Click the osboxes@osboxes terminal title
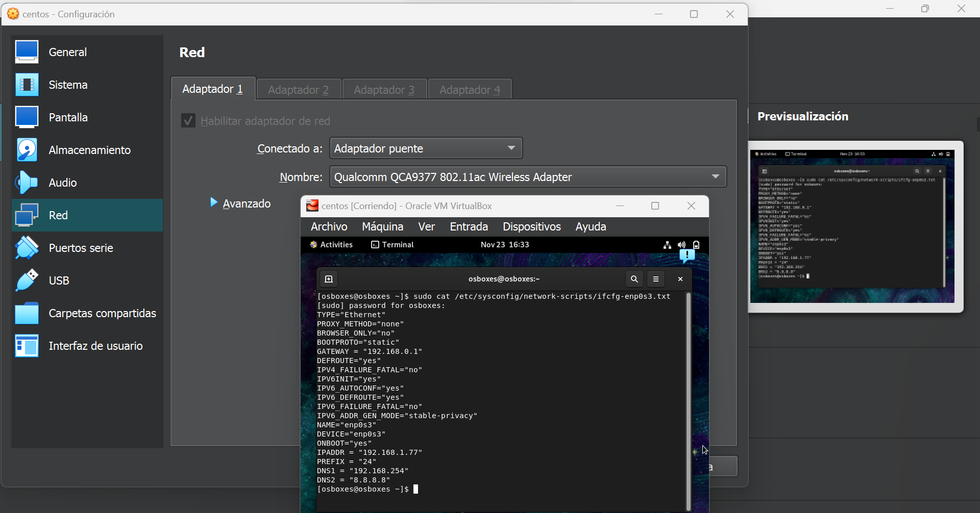This screenshot has width=980, height=513. point(504,279)
